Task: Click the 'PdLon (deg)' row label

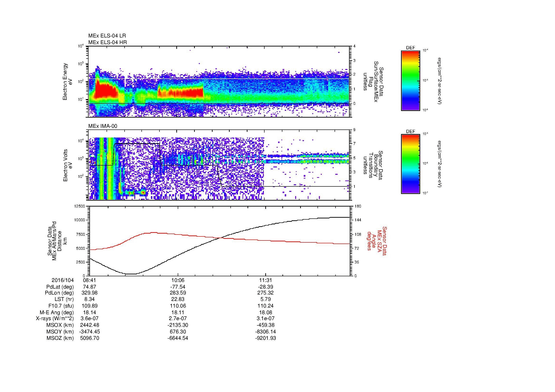Action: 60,293
